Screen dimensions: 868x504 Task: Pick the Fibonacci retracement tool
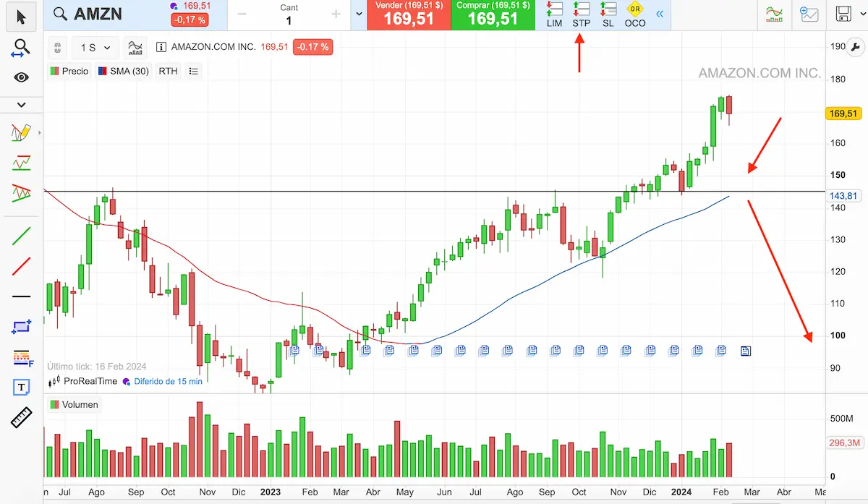[21, 357]
